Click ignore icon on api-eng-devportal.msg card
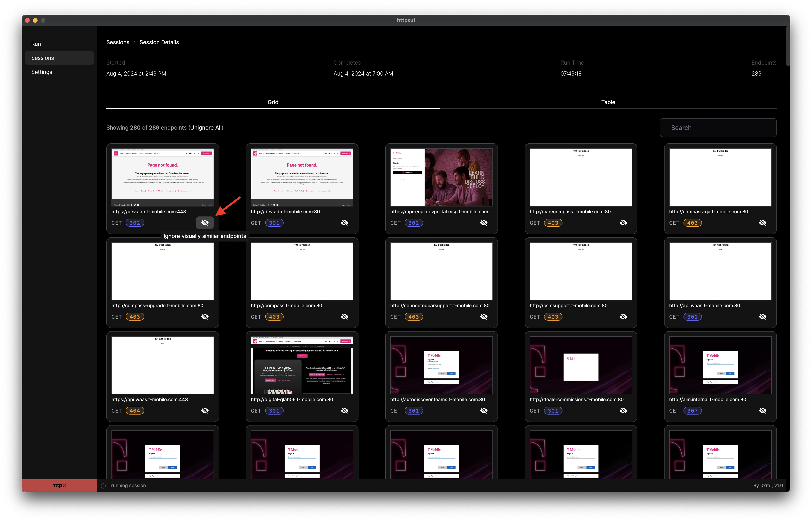 [484, 223]
